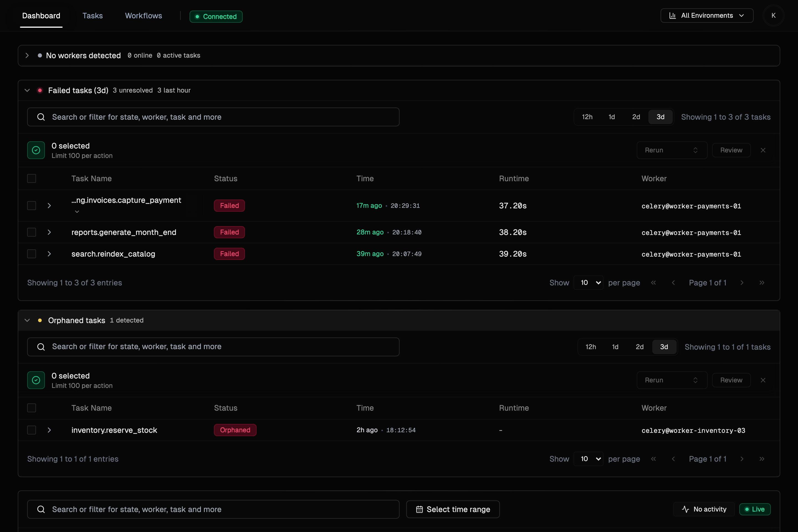
Task: Switch to the Workflows tab
Action: point(144,16)
